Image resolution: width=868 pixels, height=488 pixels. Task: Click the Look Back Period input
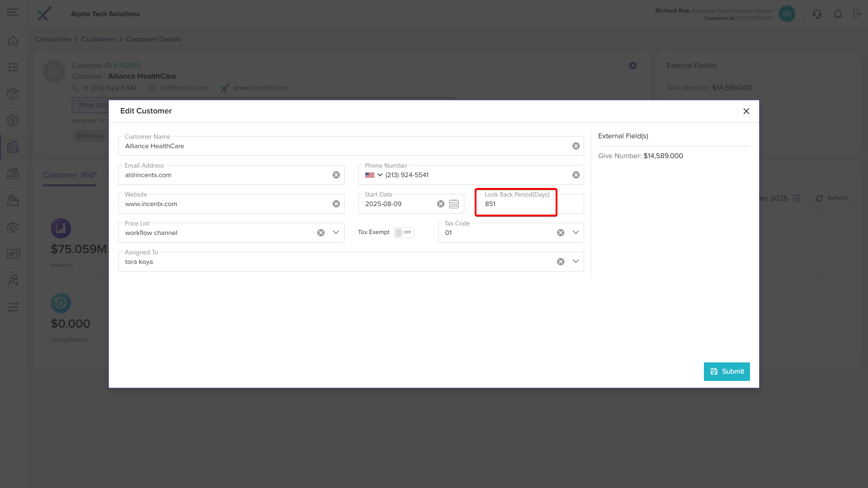tap(515, 204)
